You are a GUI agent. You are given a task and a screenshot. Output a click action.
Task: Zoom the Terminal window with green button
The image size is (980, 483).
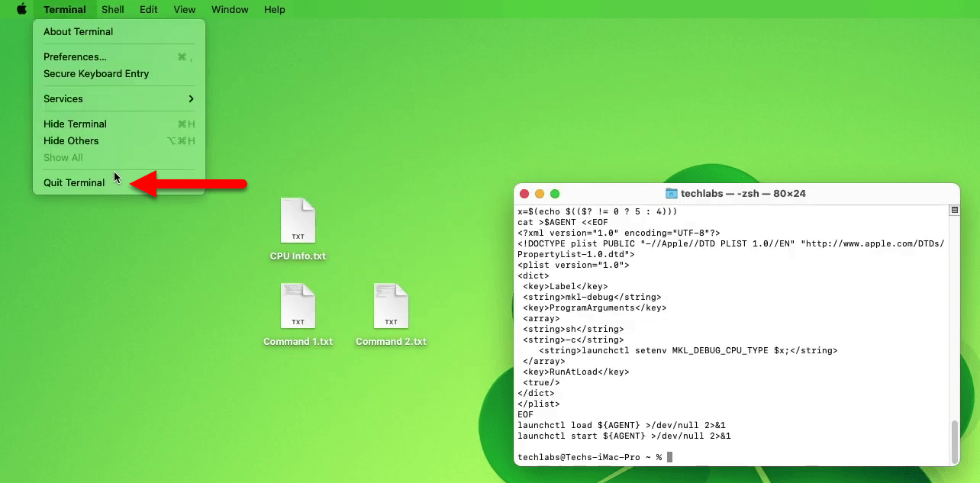[x=555, y=194]
